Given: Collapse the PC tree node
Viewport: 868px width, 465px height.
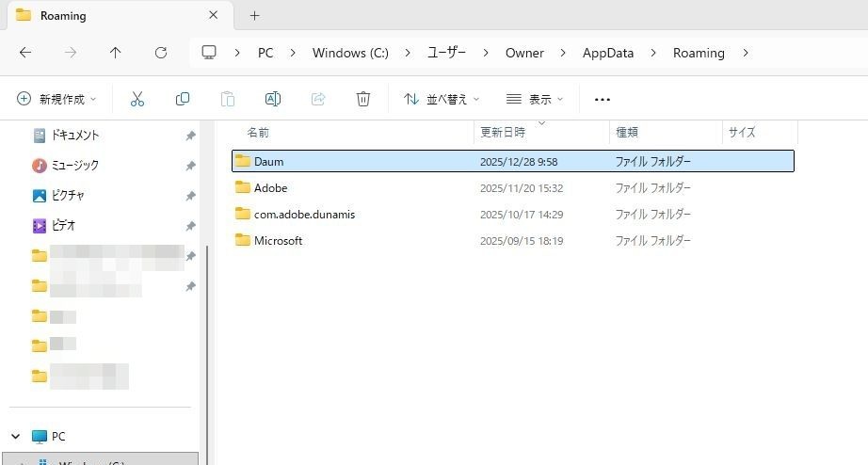Looking at the screenshot, I should [16, 437].
